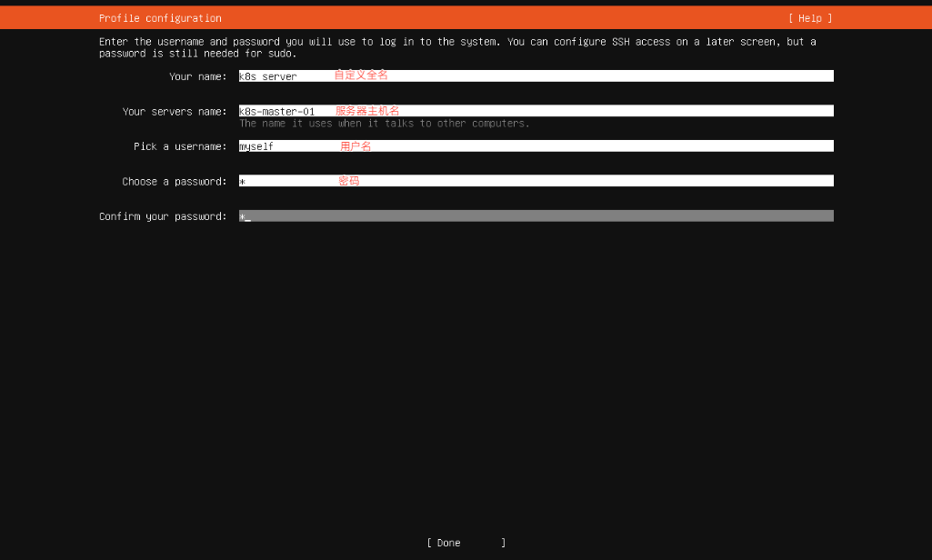This screenshot has height=560, width=932.
Task: Click the Help button in header
Action: point(809,18)
